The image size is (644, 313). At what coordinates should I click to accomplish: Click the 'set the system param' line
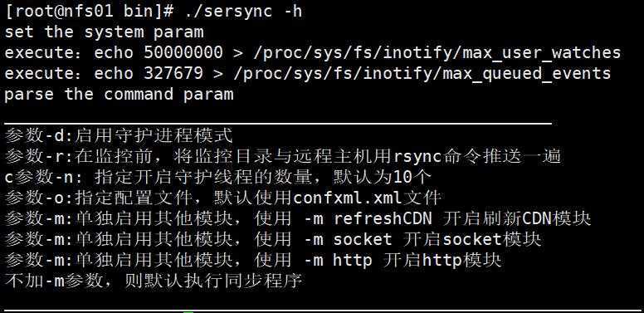tap(104, 32)
